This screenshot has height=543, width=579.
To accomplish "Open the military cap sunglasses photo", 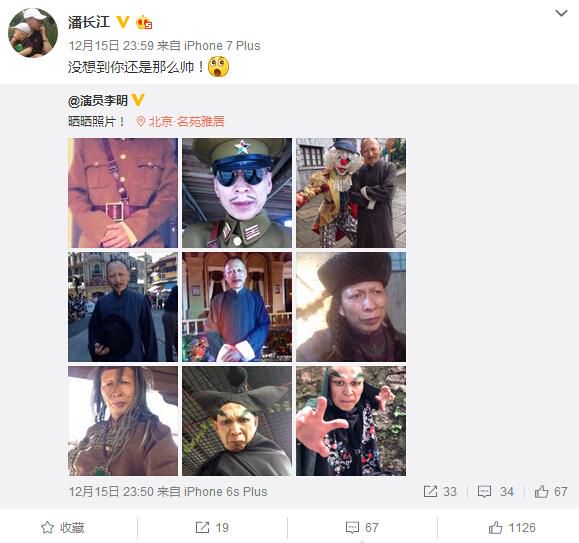I will click(237, 193).
